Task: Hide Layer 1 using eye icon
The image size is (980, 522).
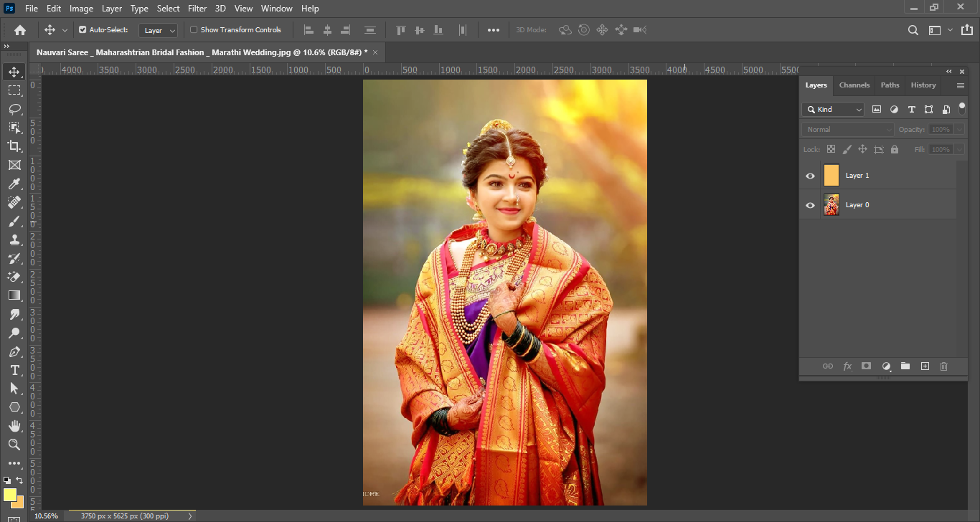Action: point(810,176)
